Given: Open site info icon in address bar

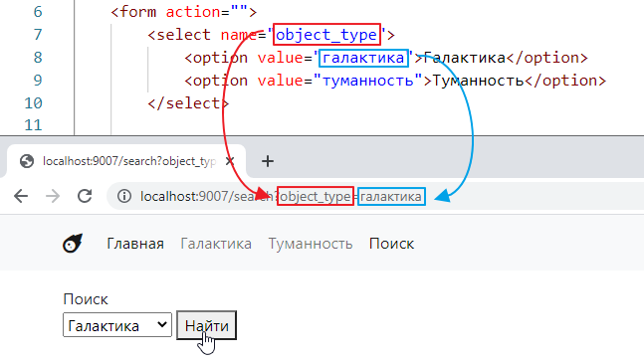Looking at the screenshot, I should [x=124, y=196].
